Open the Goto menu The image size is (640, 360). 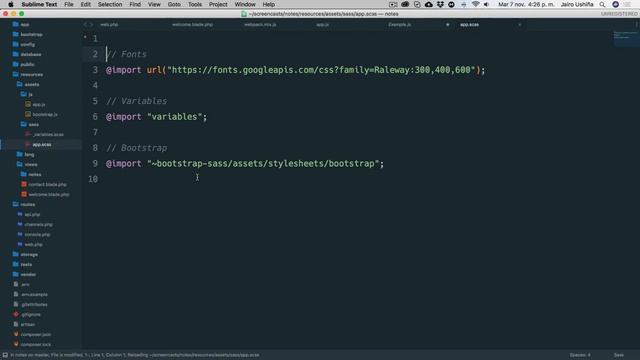174,4
